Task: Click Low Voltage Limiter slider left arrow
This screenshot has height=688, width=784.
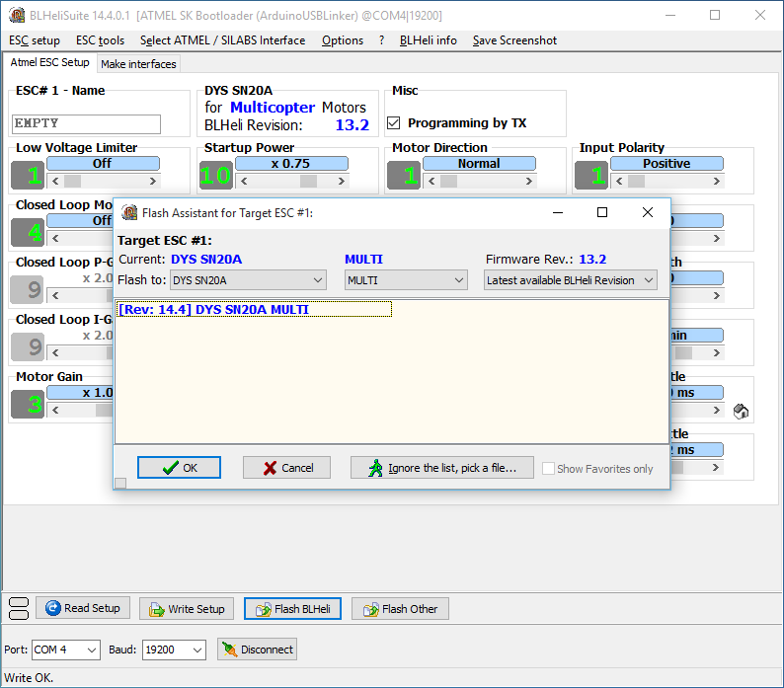Action: (55, 181)
